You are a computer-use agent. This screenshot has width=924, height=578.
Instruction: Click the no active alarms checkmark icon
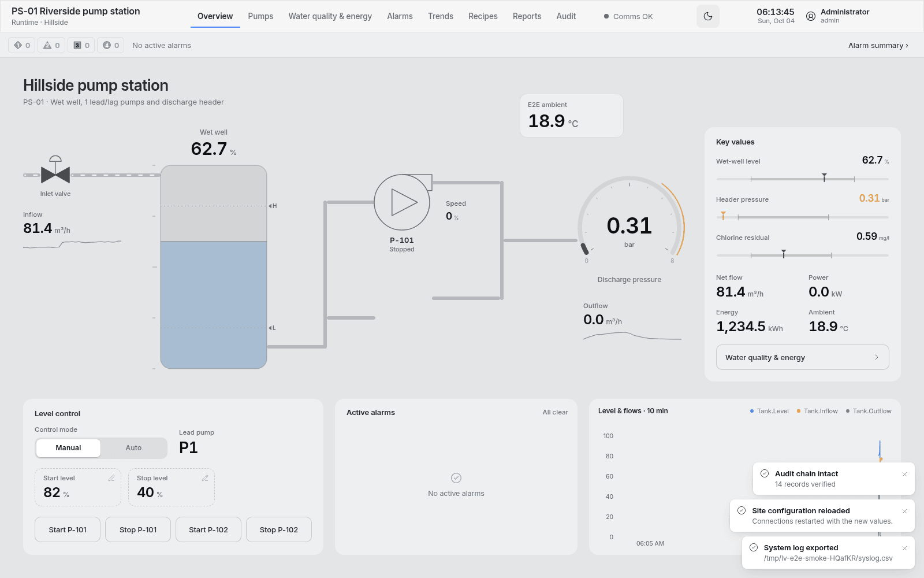pyautogui.click(x=456, y=478)
